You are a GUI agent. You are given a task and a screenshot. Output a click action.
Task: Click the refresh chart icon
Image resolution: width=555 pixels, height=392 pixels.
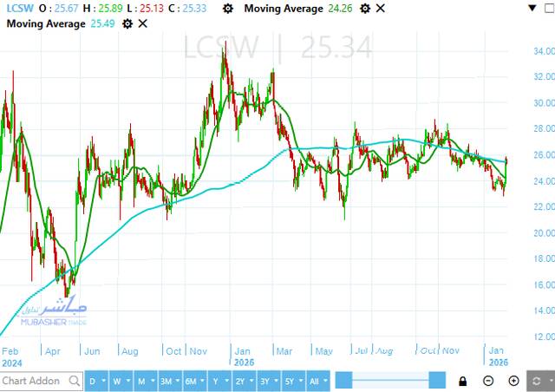coord(539,381)
